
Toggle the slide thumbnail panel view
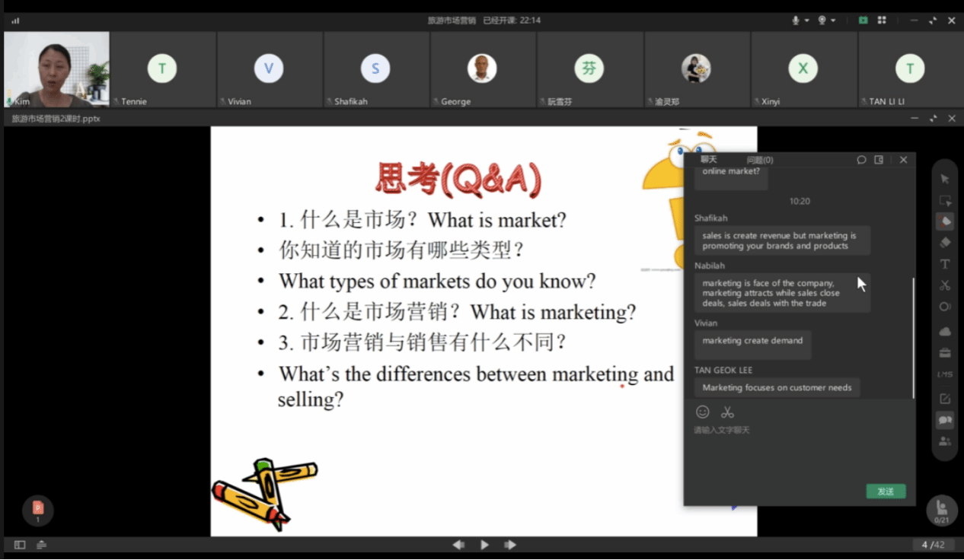tap(20, 545)
